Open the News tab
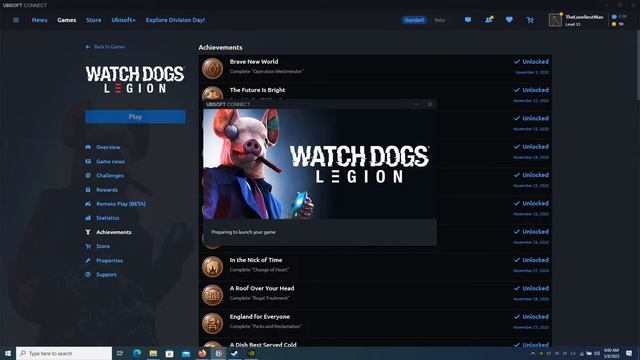 [40, 20]
